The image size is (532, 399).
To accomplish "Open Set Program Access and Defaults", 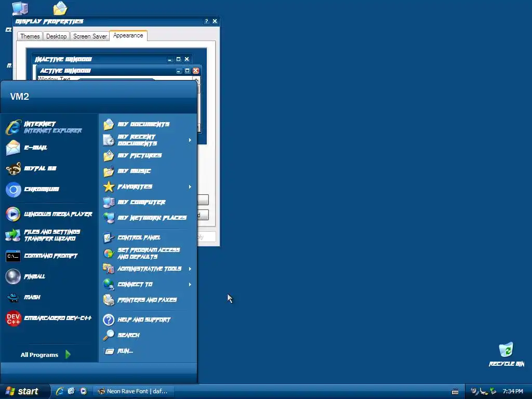I will [x=148, y=253].
